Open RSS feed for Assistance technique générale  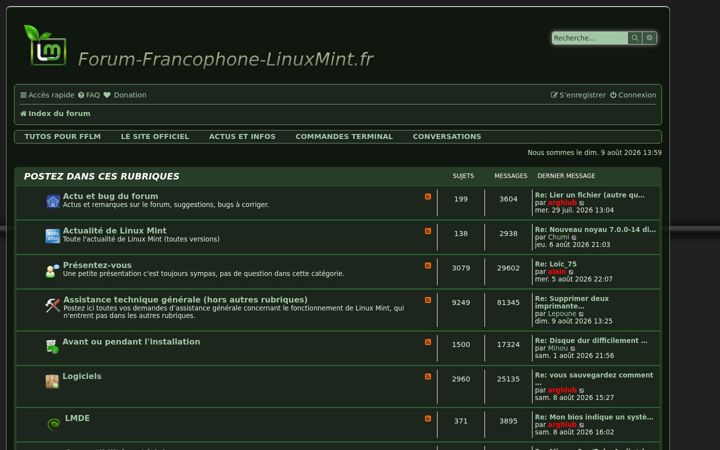pyautogui.click(x=428, y=300)
